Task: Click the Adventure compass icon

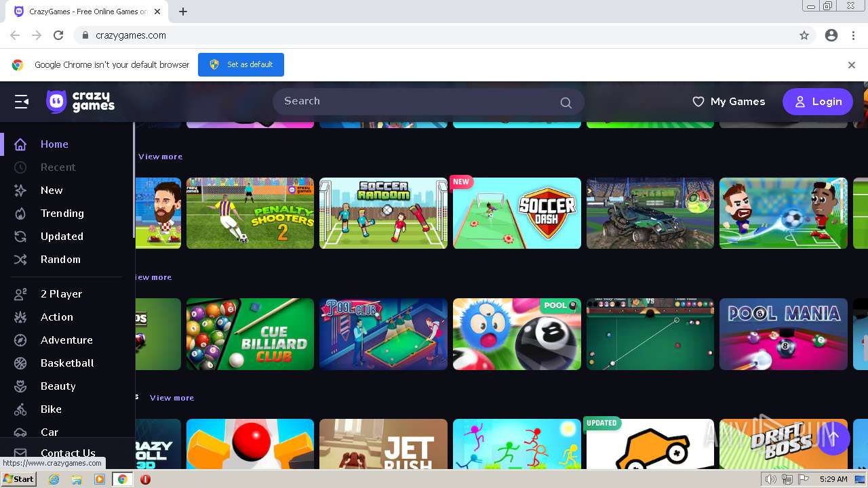Action: coord(20,340)
